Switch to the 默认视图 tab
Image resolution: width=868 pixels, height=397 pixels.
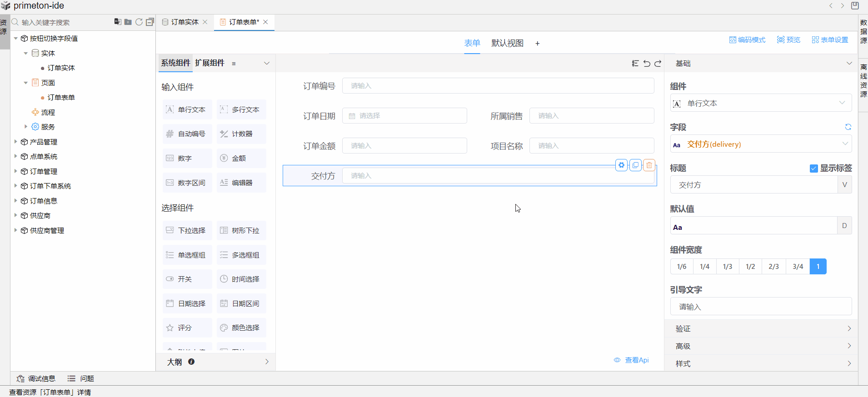[x=507, y=43]
